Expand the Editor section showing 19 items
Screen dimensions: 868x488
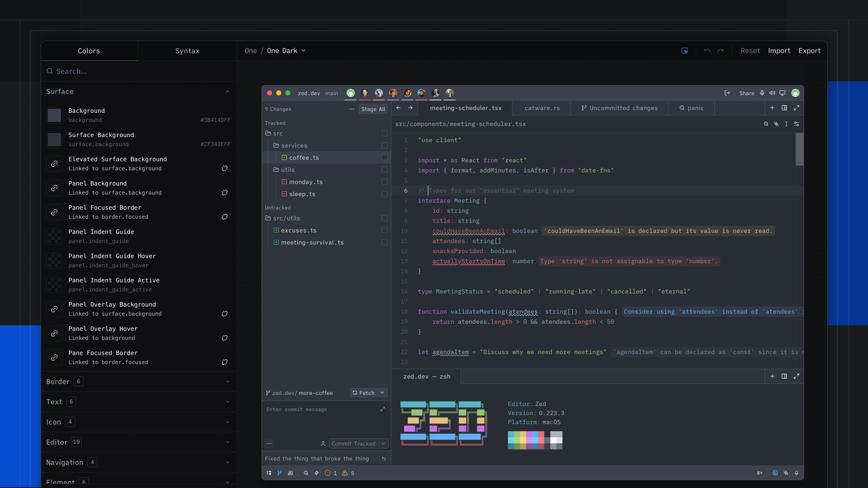coord(228,442)
